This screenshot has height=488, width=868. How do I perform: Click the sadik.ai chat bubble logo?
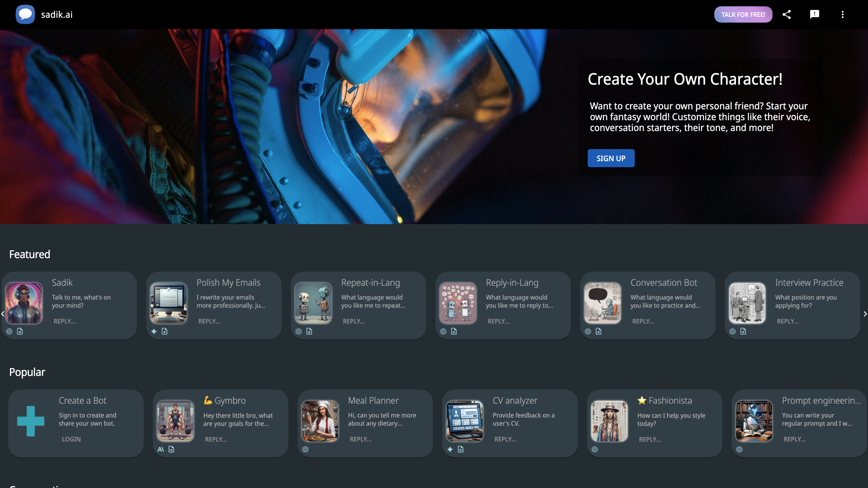(x=25, y=14)
